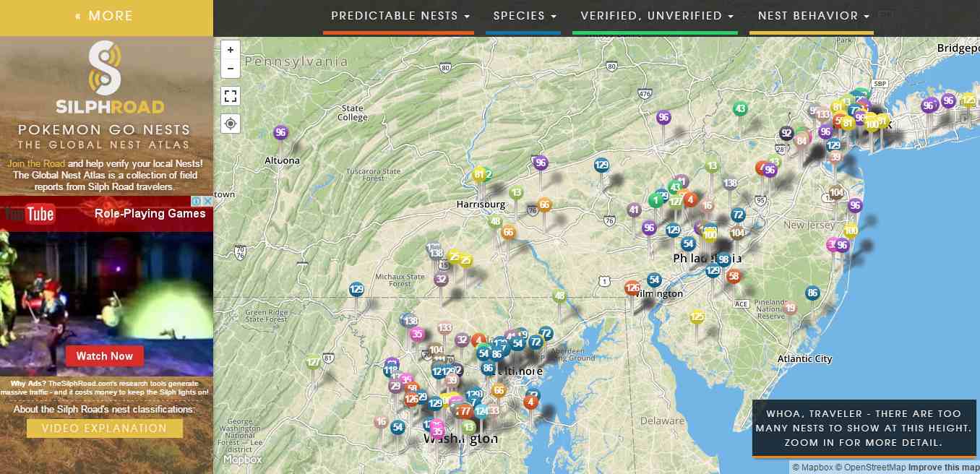Open the Improve this map link
The height and width of the screenshot is (474, 980).
coord(944,467)
